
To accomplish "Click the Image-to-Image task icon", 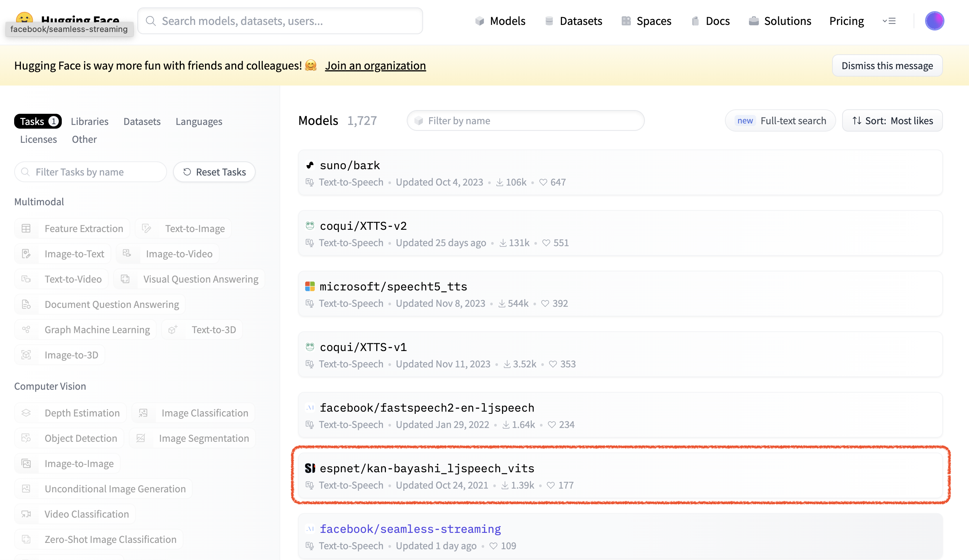I will pos(26,464).
